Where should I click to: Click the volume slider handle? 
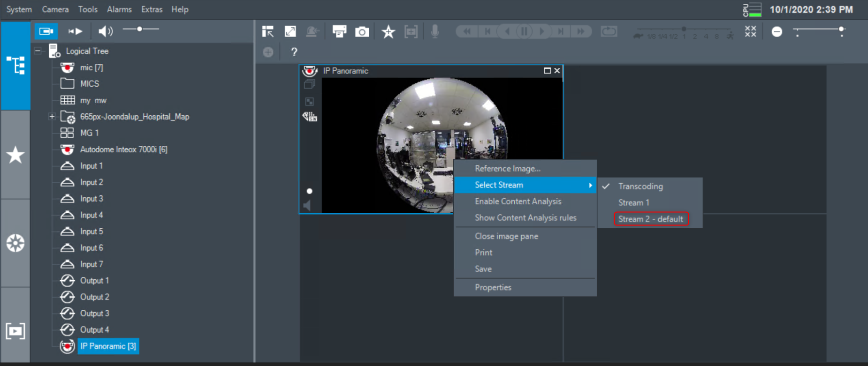point(139,30)
